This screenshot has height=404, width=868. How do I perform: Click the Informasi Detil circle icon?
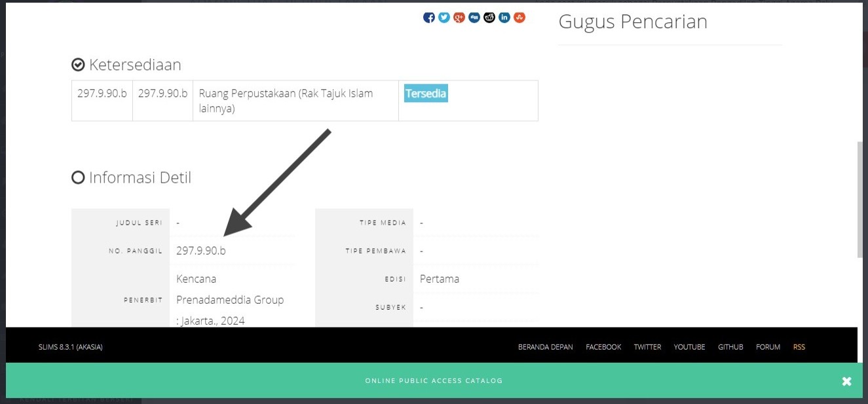click(x=78, y=177)
